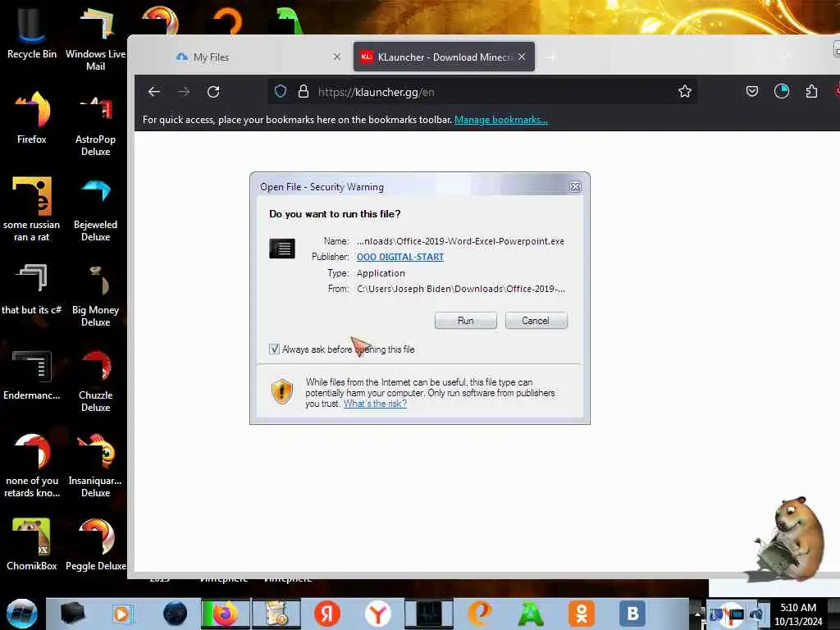The image size is (840, 630).
Task: Close the KLauncher tab
Action: tap(522, 57)
